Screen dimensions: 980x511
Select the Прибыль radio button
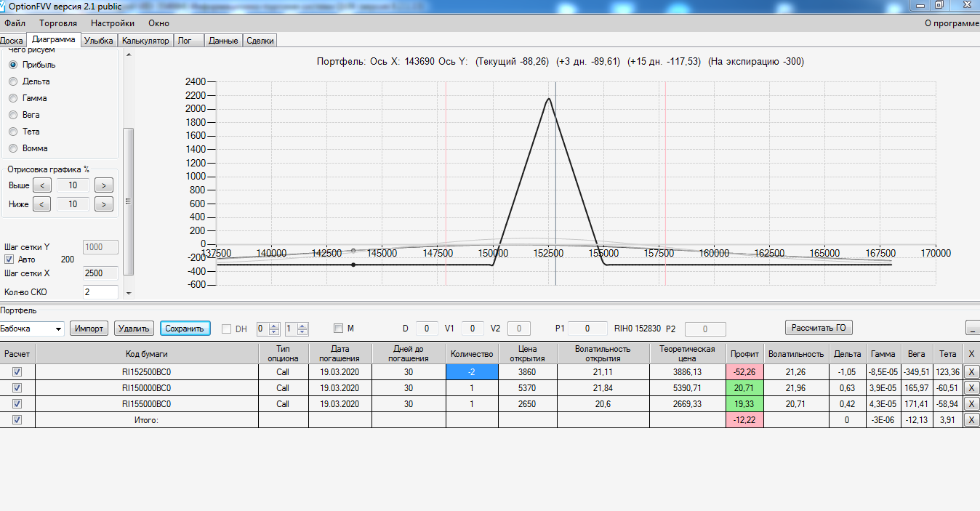[x=13, y=65]
